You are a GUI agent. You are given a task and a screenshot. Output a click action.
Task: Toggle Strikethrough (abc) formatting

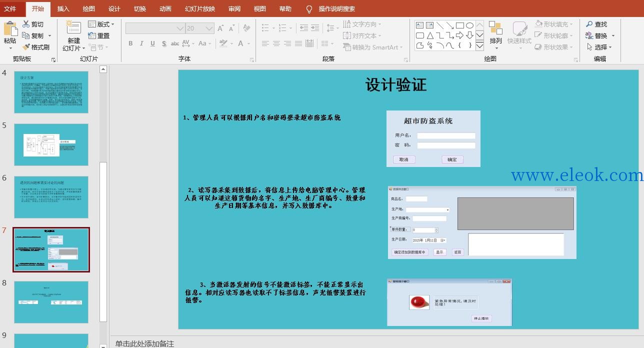tap(175, 43)
